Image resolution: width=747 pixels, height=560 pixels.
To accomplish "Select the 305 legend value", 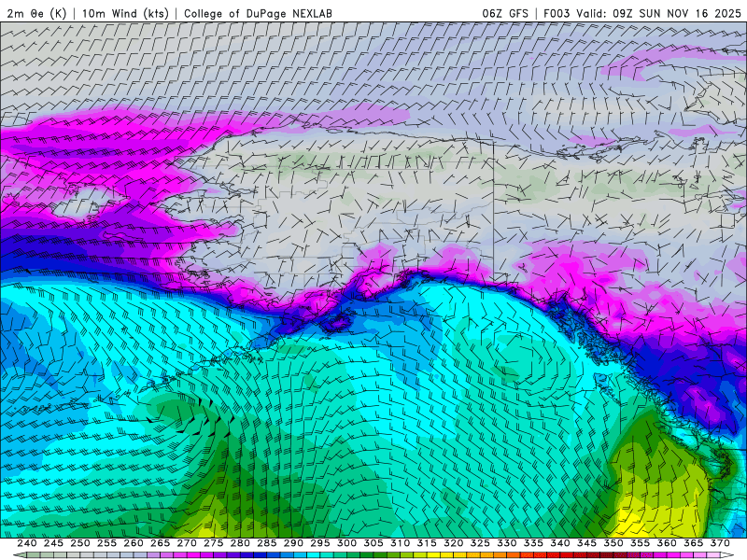I will coord(373,543).
